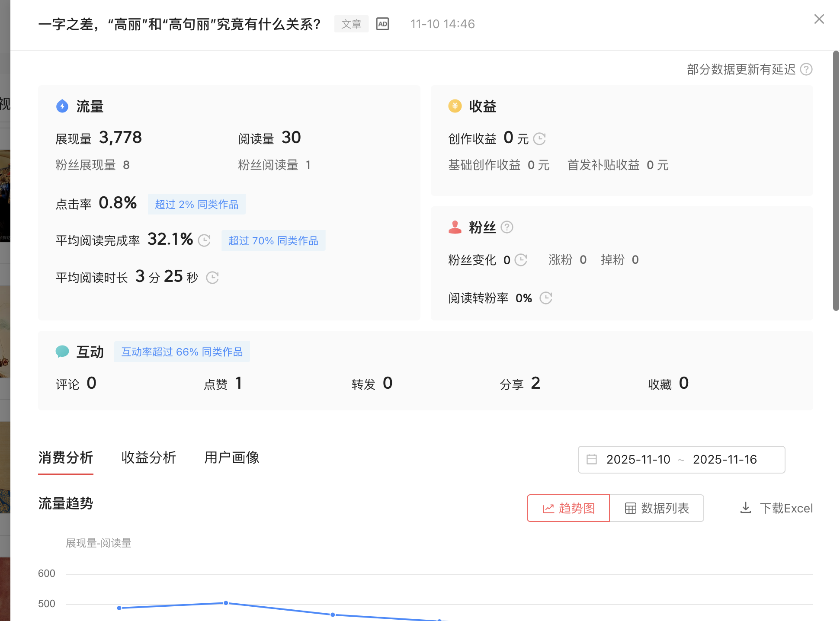Viewport: 840px width, 621px height.
Task: Download data via 下载Excel
Action: click(x=777, y=508)
